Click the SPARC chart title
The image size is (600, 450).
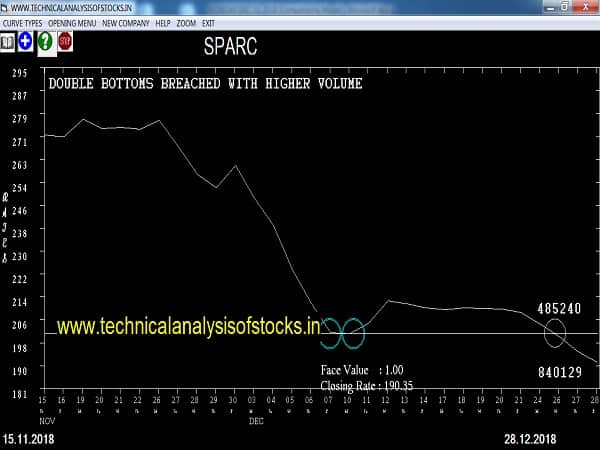[x=231, y=47]
